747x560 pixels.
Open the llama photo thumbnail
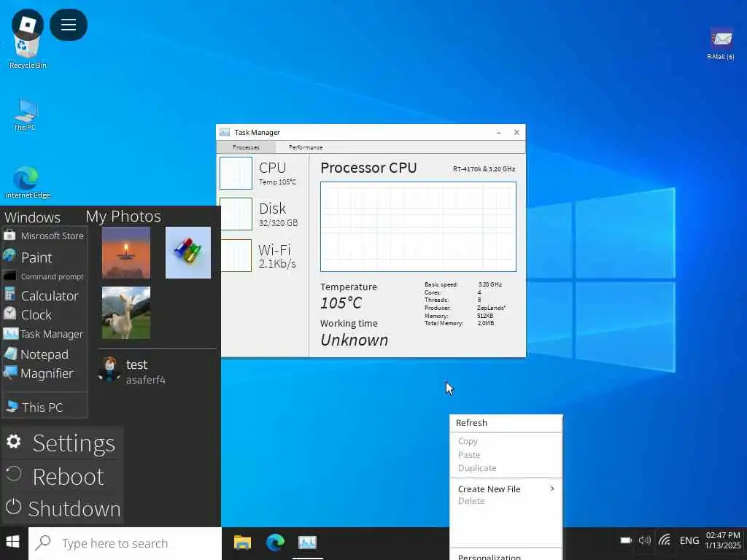pyautogui.click(x=126, y=313)
